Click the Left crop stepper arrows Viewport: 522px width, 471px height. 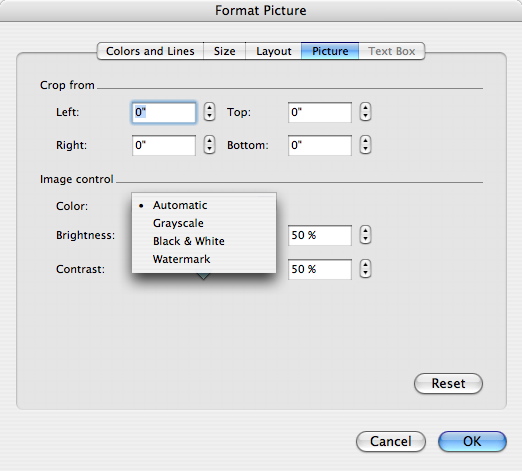pyautogui.click(x=209, y=112)
